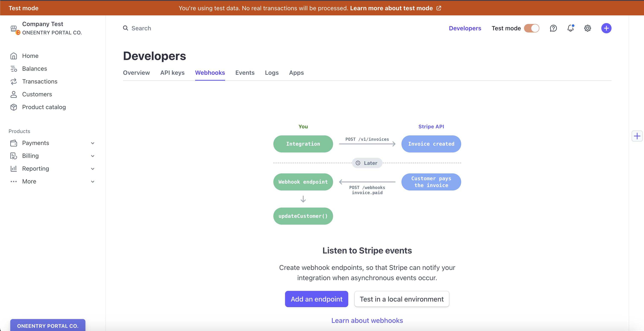Expand the Payments menu chevron
Screen dimensions: 644x331
coord(92,143)
